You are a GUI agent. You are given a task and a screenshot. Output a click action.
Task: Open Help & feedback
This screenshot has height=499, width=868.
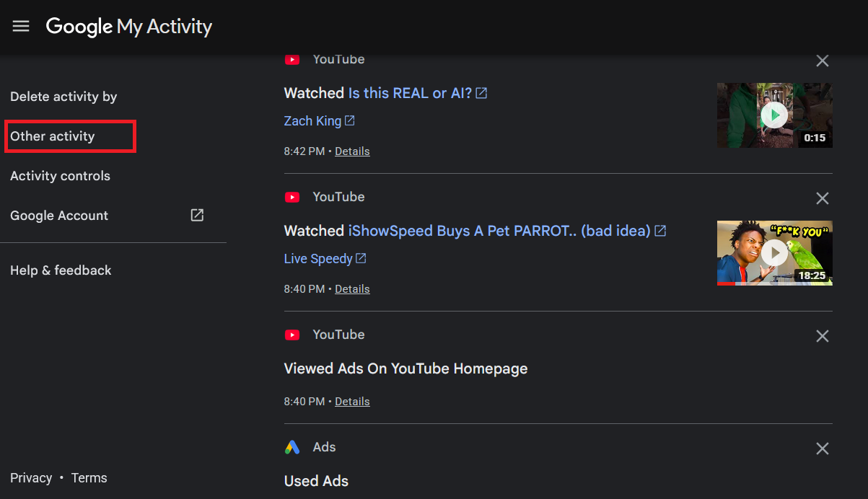pyautogui.click(x=61, y=270)
